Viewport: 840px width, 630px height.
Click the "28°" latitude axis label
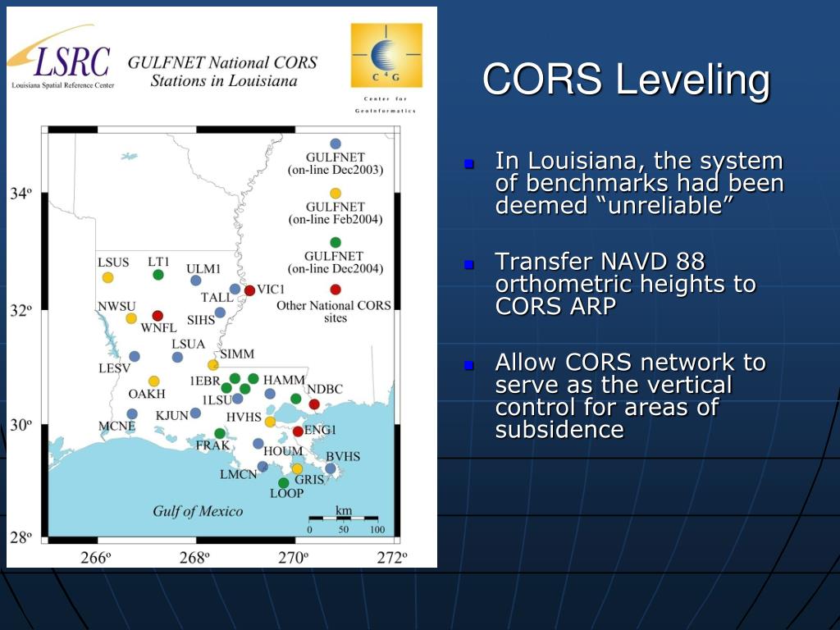[21, 537]
